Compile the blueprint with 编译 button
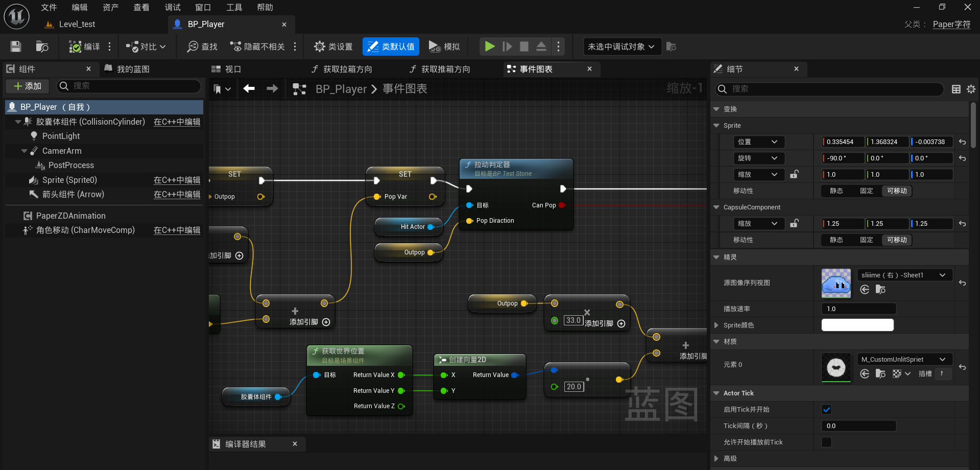The width and height of the screenshot is (980, 470). coord(85,46)
